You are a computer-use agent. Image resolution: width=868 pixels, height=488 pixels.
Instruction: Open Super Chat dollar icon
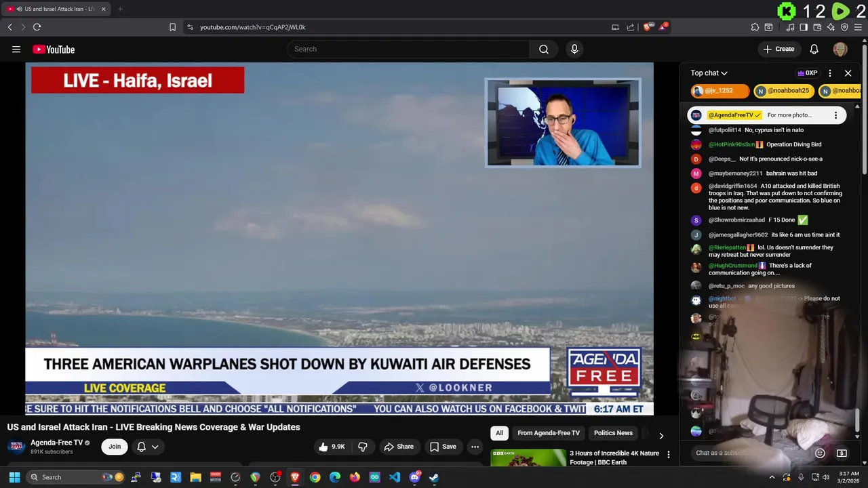pos(842,453)
